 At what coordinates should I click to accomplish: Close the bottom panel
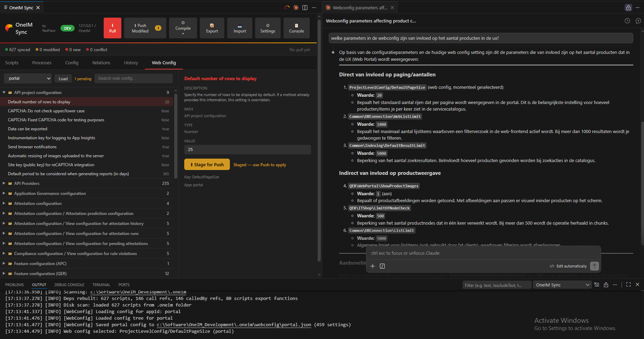click(637, 285)
